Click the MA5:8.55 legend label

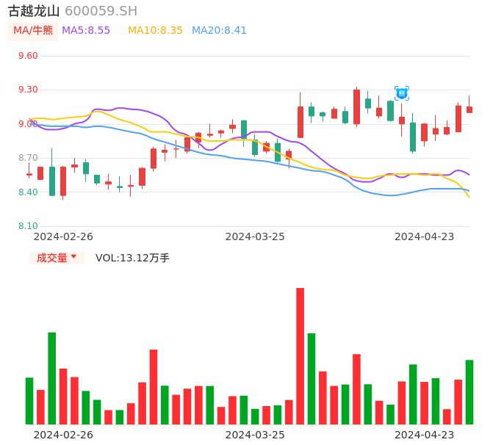(x=86, y=31)
